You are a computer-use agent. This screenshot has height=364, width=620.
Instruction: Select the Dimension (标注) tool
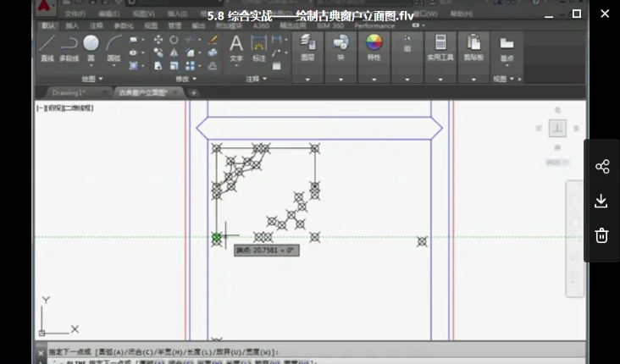(x=259, y=47)
